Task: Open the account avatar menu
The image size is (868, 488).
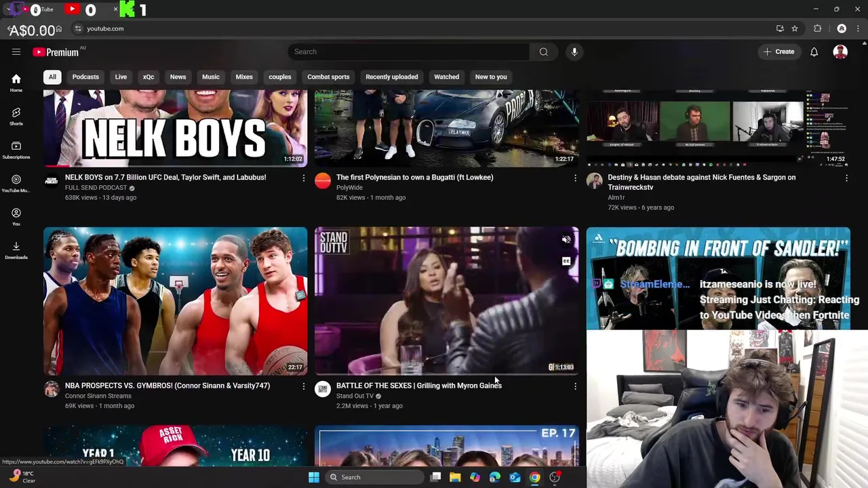Action: click(840, 52)
